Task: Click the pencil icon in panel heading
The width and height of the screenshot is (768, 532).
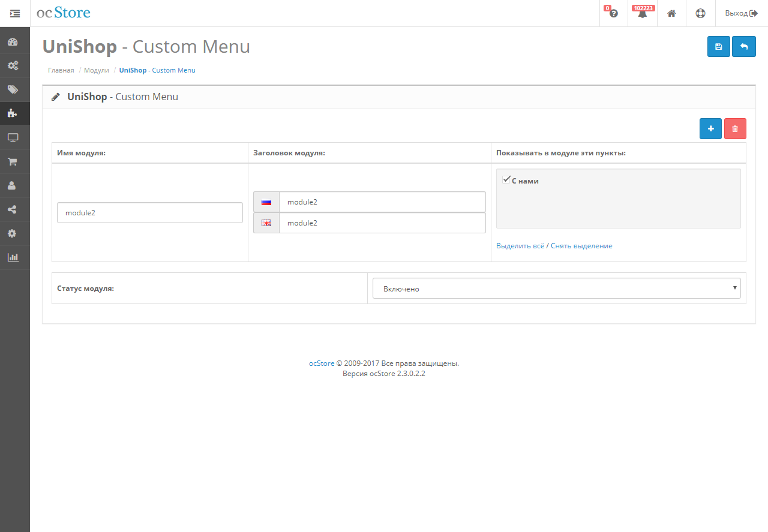Action: pyautogui.click(x=56, y=97)
